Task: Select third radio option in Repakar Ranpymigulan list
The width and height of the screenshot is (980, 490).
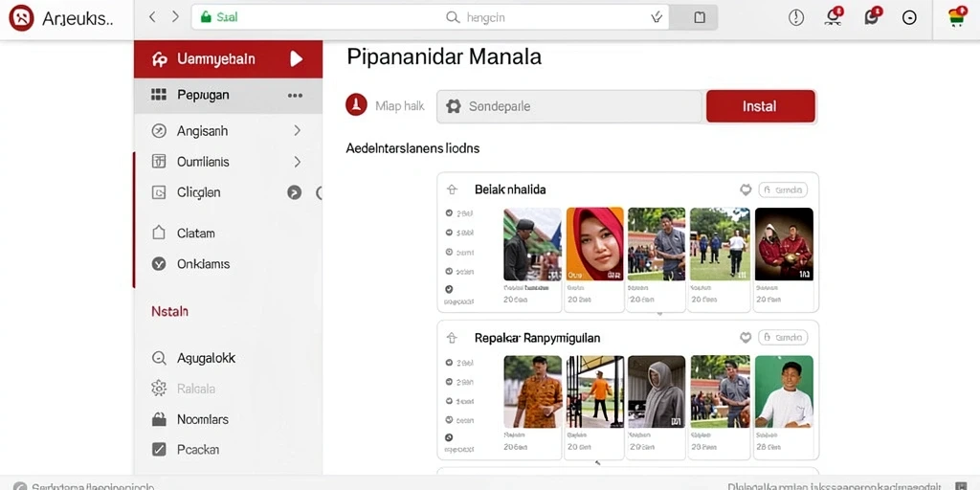Action: coord(449,401)
